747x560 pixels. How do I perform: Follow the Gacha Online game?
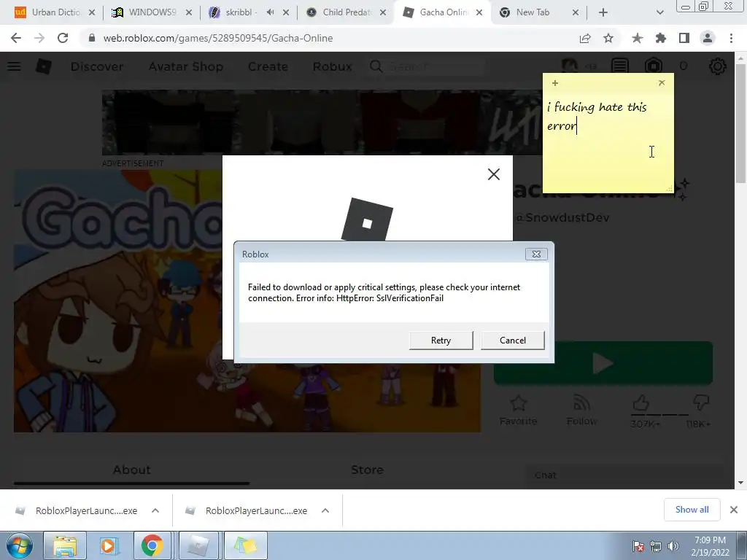point(581,411)
